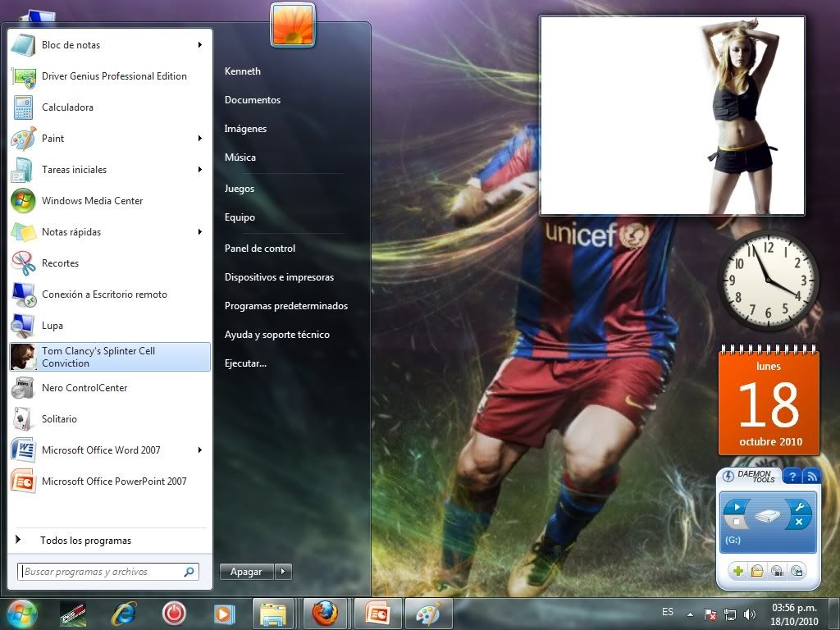Image resolution: width=840 pixels, height=630 pixels.
Task: Open Ayuda y soporte técnico
Action: (x=277, y=335)
